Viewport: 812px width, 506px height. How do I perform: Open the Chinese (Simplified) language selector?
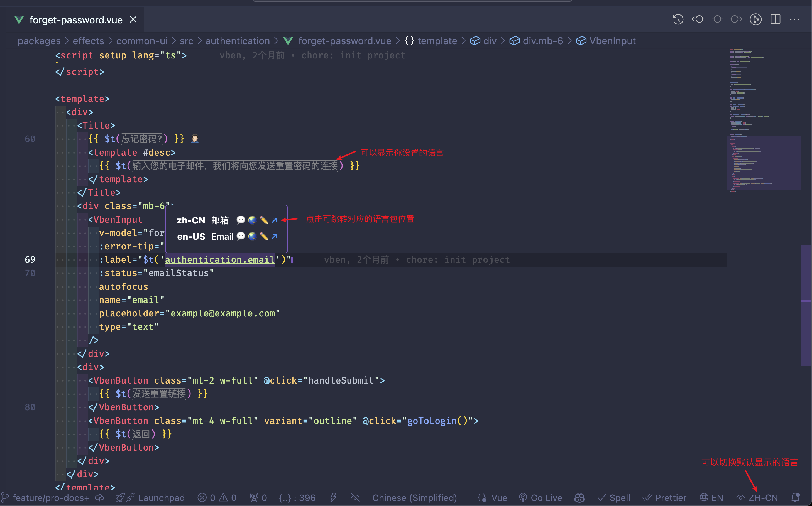(414, 498)
